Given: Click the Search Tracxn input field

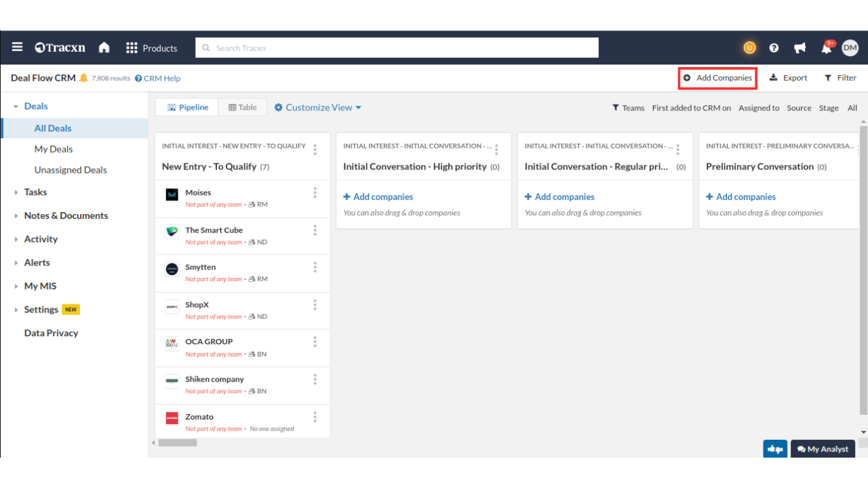Looking at the screenshot, I should pos(397,48).
